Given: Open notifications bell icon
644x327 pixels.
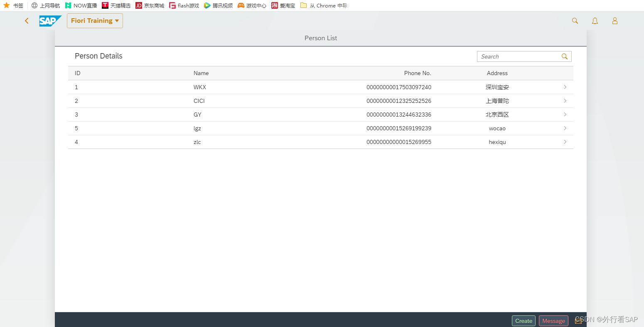Looking at the screenshot, I should point(595,21).
